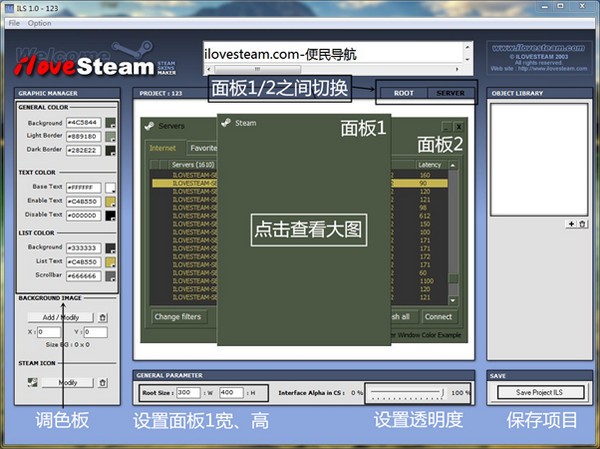Edit the Base Text hex value field
Screen dimensions: 600x449
pos(84,188)
